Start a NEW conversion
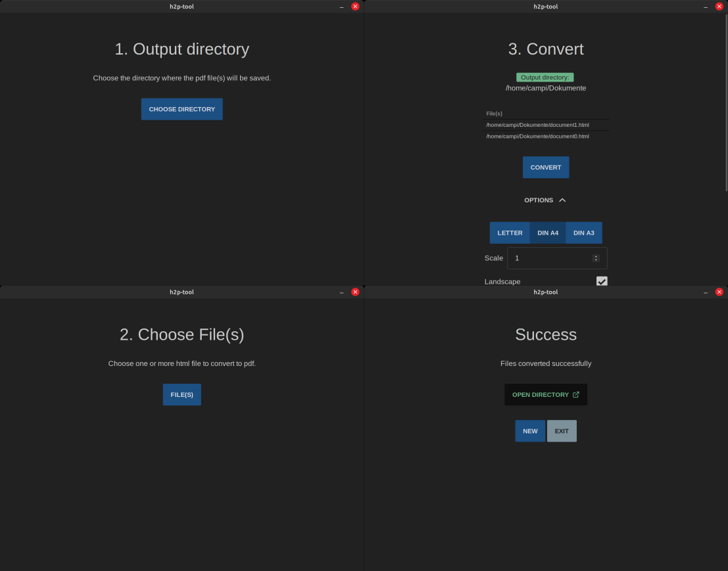Viewport: 728px width, 571px height. 530,430
